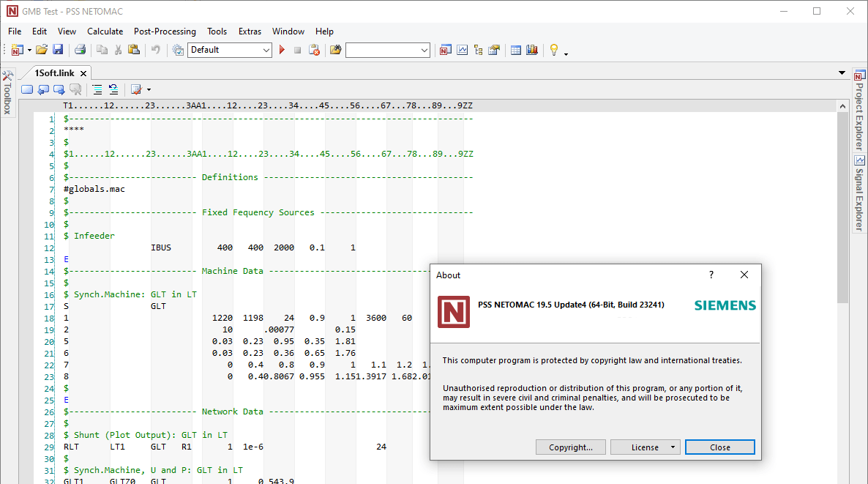Image resolution: width=868 pixels, height=484 pixels.
Task: Open the Tools menu
Action: [217, 31]
